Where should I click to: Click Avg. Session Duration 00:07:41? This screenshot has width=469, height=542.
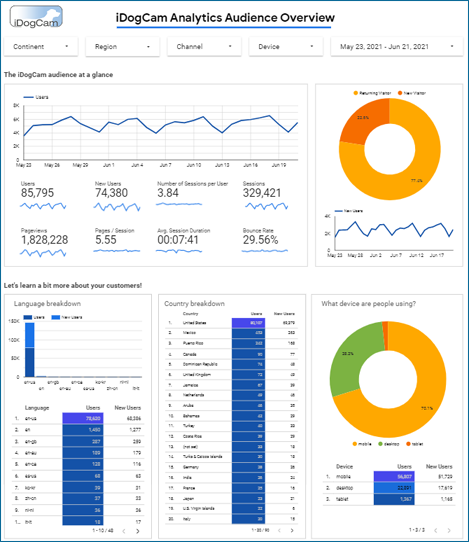point(178,240)
